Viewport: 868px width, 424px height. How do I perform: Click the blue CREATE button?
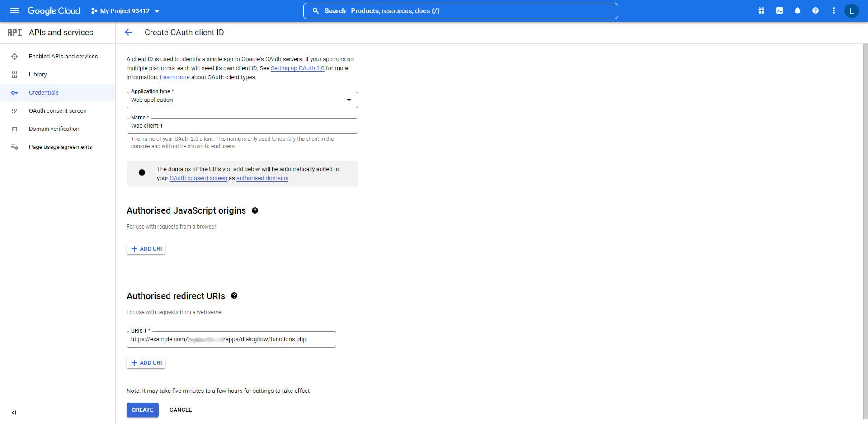(142, 410)
